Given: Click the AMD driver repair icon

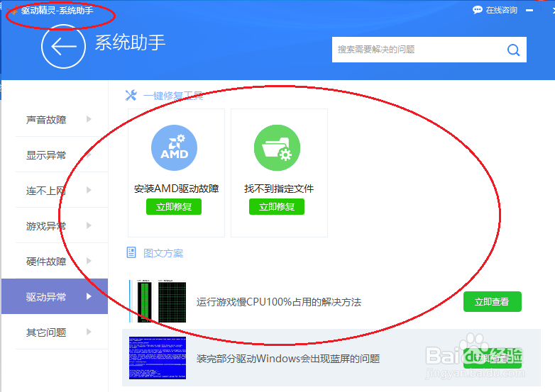Looking at the screenshot, I should click(174, 147).
